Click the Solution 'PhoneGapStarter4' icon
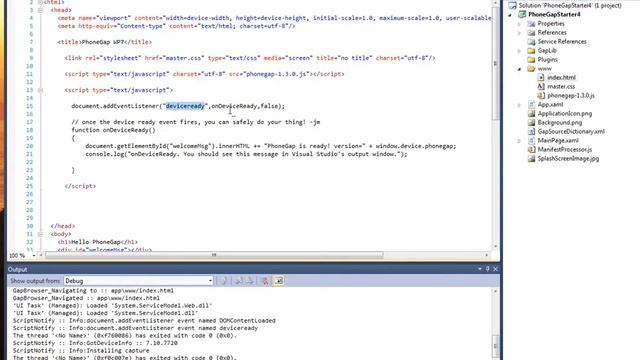640x360 pixels. [x=512, y=5]
